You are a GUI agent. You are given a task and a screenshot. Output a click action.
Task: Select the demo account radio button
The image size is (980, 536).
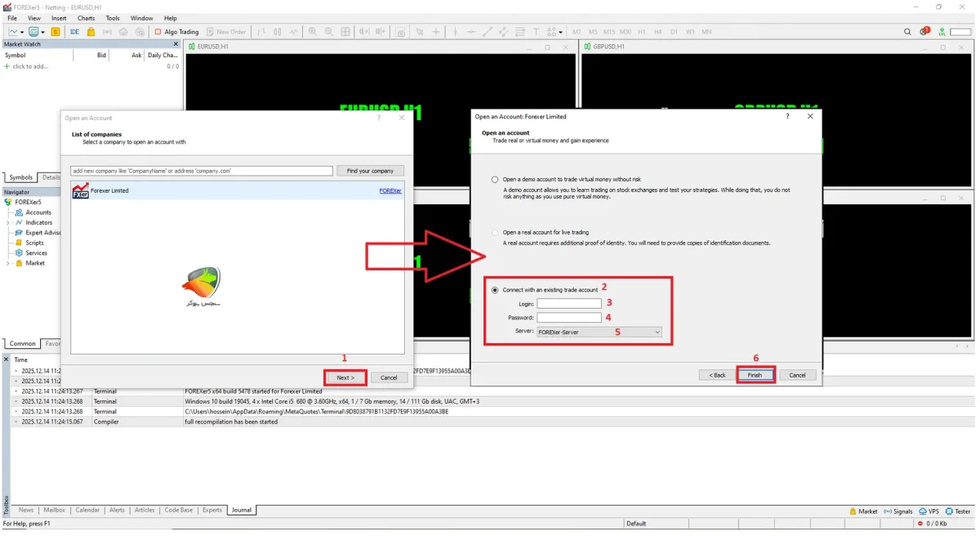495,179
